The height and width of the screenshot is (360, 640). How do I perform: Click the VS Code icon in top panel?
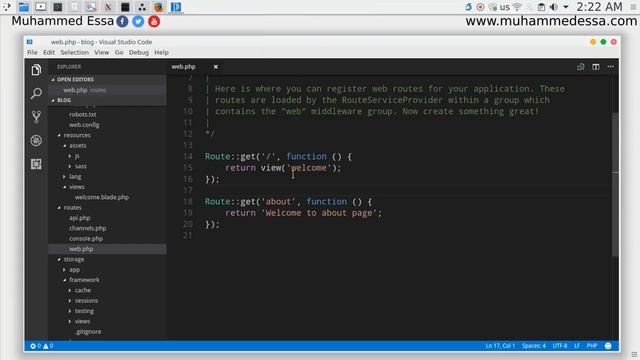(x=176, y=7)
